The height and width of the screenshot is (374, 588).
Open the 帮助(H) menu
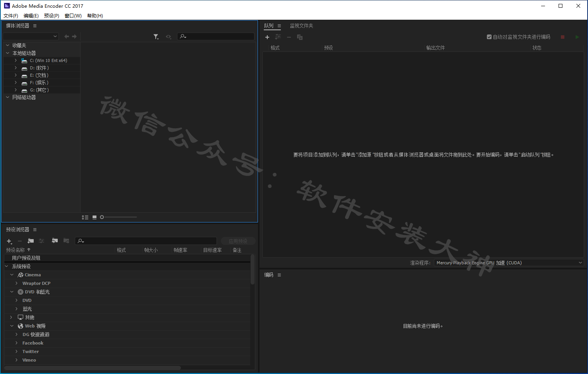pos(95,16)
